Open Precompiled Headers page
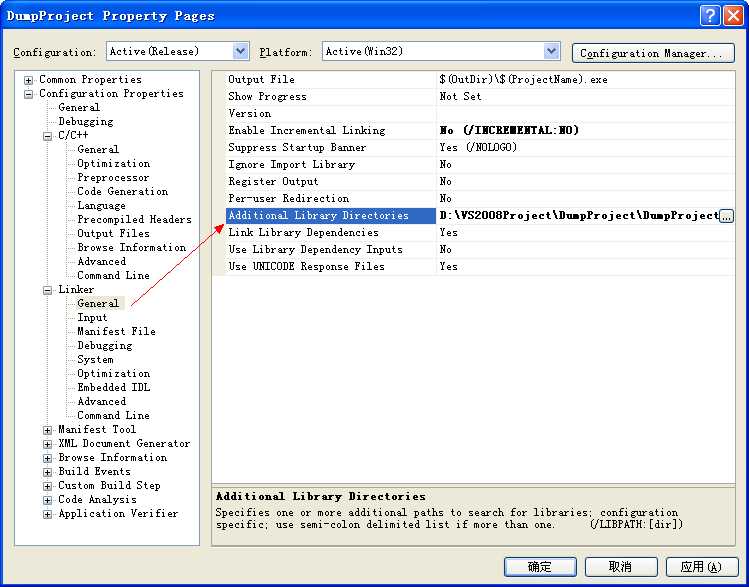Viewport: 749px width, 587px height. (134, 219)
